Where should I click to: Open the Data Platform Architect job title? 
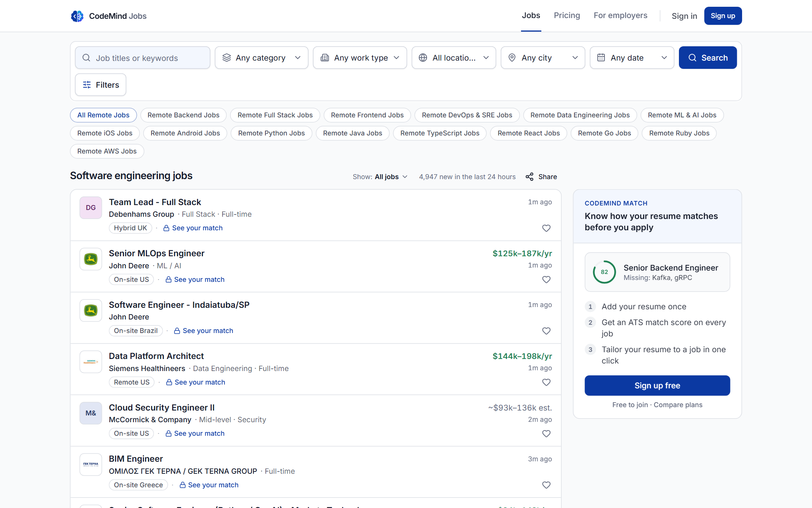(x=156, y=356)
